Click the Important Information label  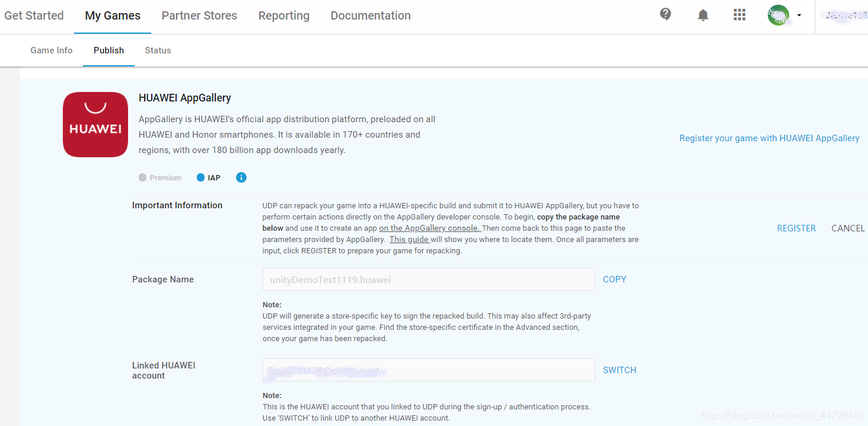[177, 205]
